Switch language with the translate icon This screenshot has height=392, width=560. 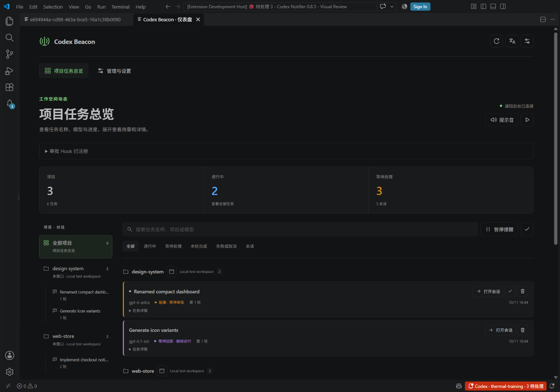tap(512, 41)
